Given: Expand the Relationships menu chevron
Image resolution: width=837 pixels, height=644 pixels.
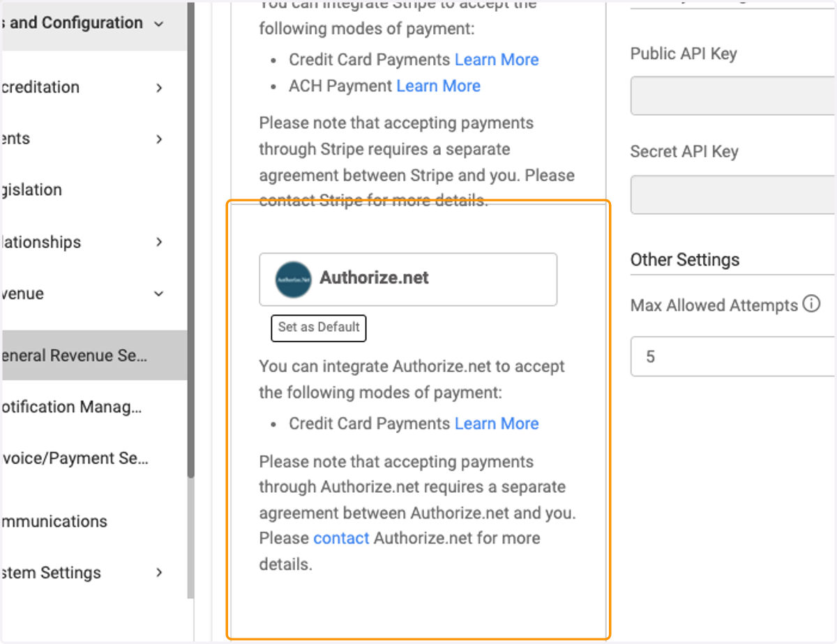Looking at the screenshot, I should coord(159,243).
